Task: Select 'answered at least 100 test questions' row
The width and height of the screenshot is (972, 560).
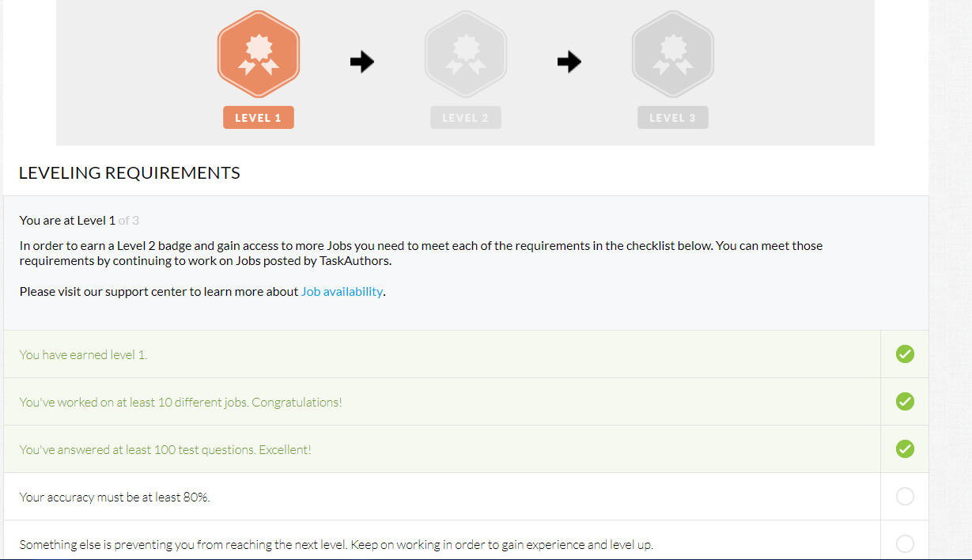Action: point(466,449)
